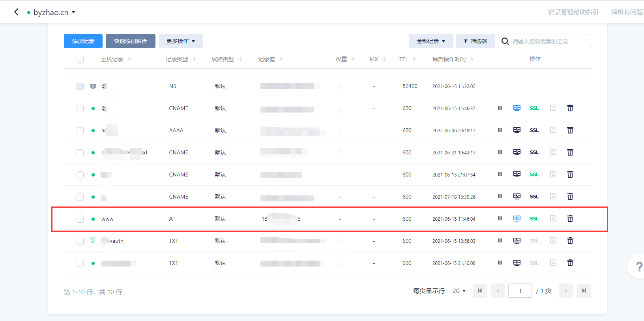Viewport: 644px width, 321px height.
Task: Click the help question mark bubble
Action: tap(638, 267)
